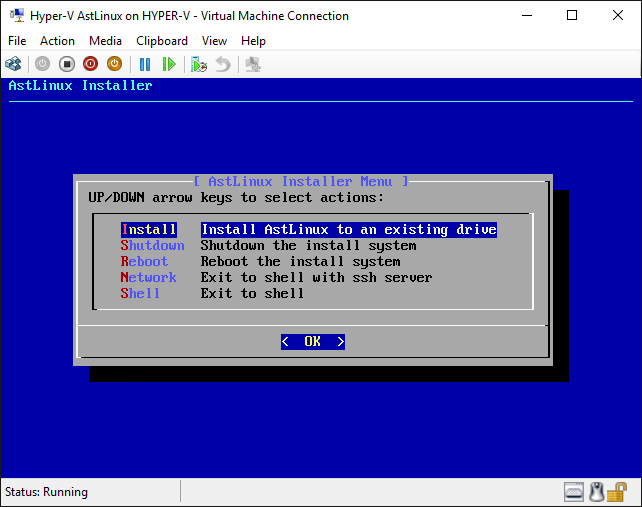Viewport: 642px width, 507px height.
Task: Click the Enhanced Session toolbar icon
Action: click(253, 64)
